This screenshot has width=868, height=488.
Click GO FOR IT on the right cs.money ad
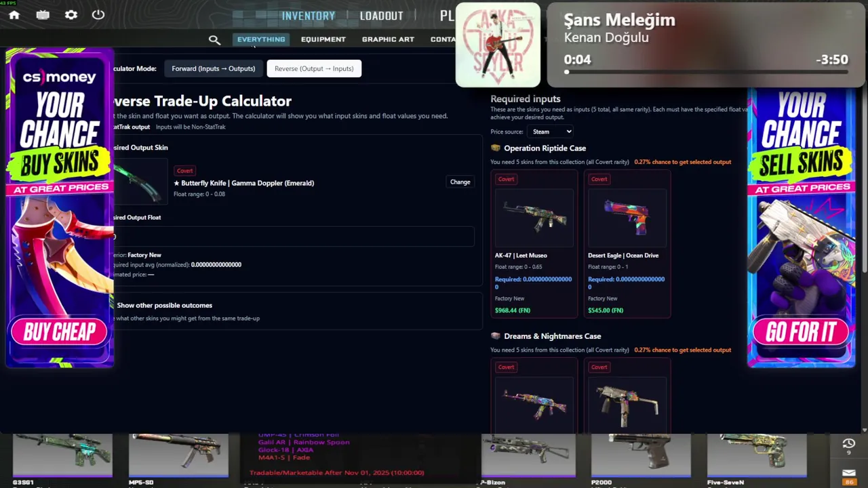click(801, 332)
